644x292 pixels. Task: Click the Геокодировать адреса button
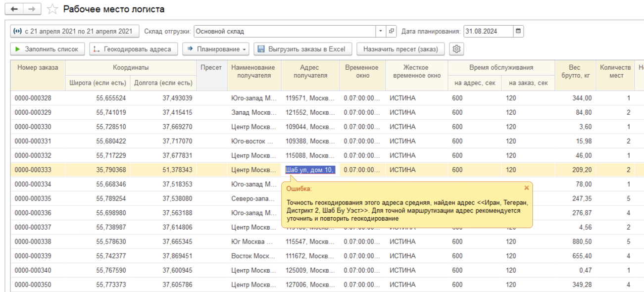(x=133, y=49)
